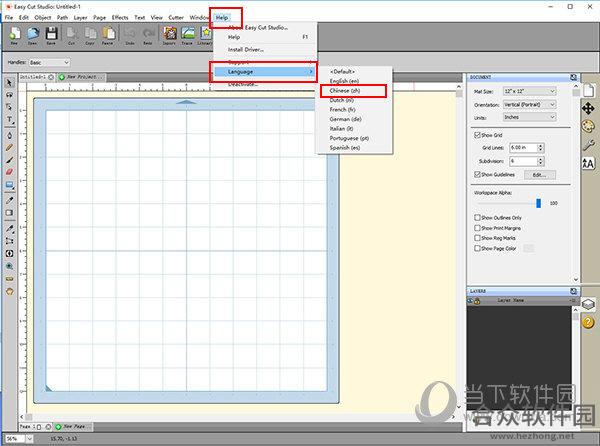Viewport: 600px width, 446px height.
Task: Click the New Project tab button
Action: click(80, 77)
